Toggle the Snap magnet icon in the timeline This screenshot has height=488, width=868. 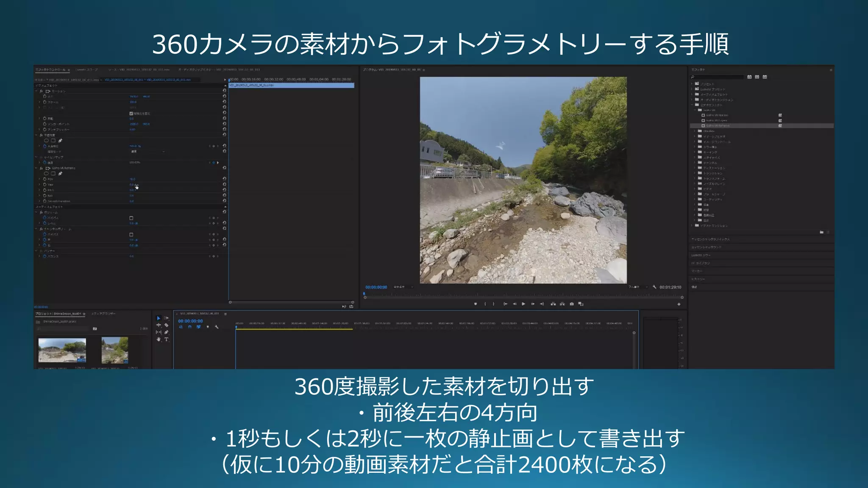[189, 327]
